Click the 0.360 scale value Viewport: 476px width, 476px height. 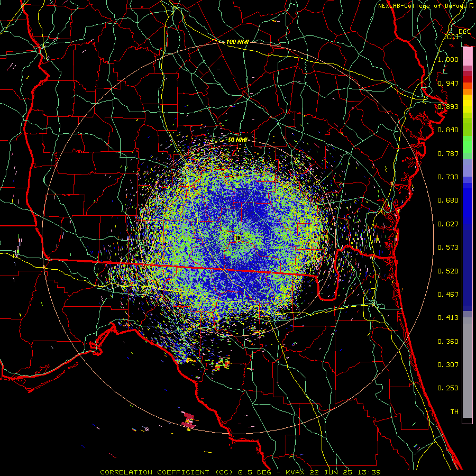pos(448,342)
